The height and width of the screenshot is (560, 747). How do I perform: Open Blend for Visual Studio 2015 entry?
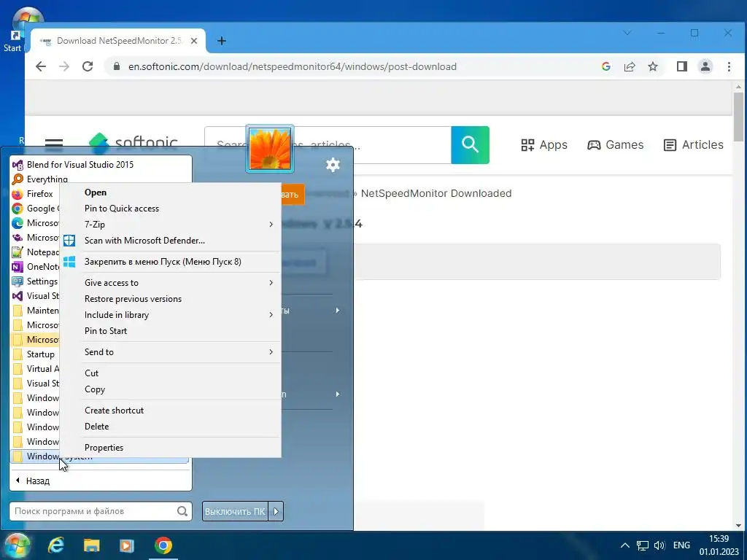click(80, 165)
